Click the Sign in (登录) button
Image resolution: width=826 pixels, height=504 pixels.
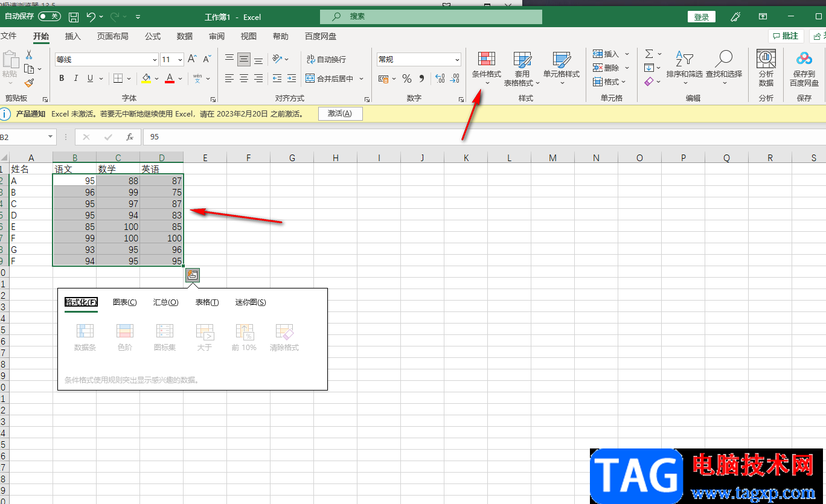pos(702,17)
